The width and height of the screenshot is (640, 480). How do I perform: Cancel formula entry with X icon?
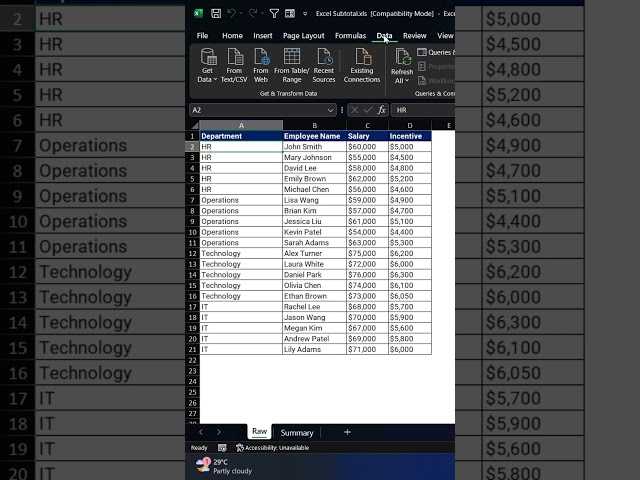[354, 110]
